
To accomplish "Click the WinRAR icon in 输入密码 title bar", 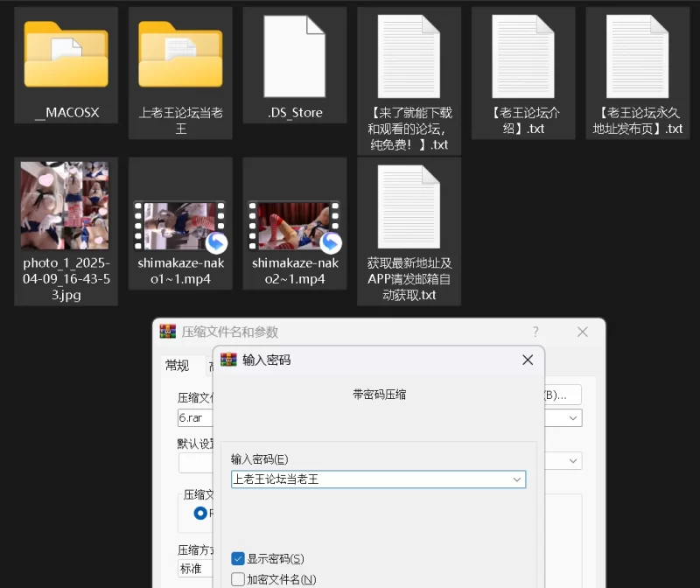I will 229,360.
